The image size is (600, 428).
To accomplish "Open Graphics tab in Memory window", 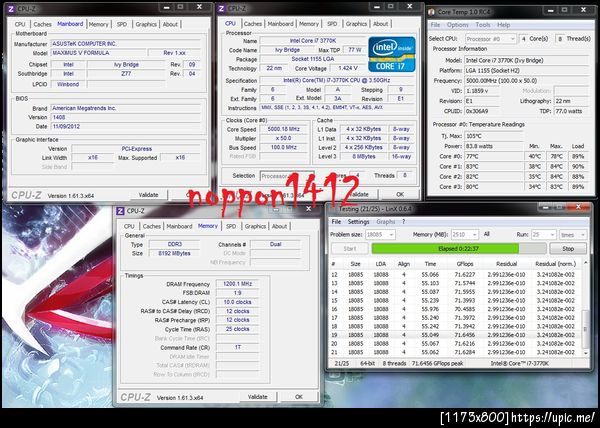I will [x=255, y=226].
